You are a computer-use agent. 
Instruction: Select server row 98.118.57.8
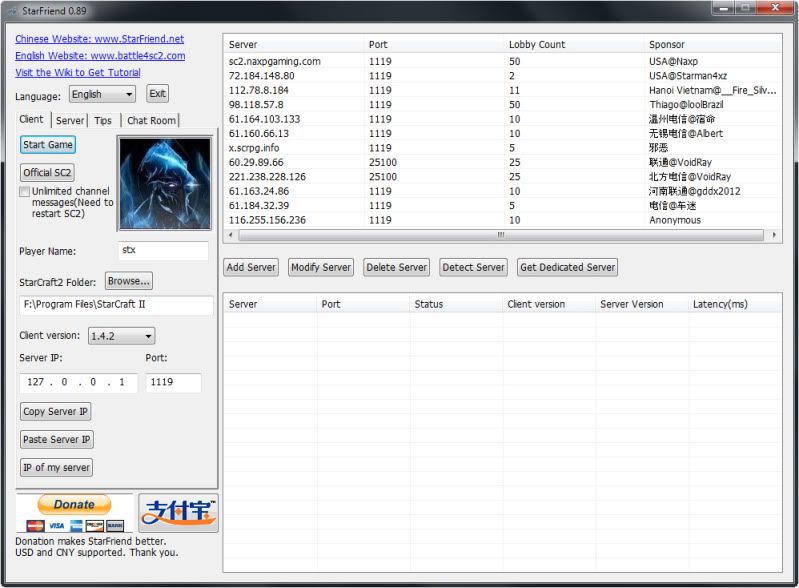coord(502,104)
